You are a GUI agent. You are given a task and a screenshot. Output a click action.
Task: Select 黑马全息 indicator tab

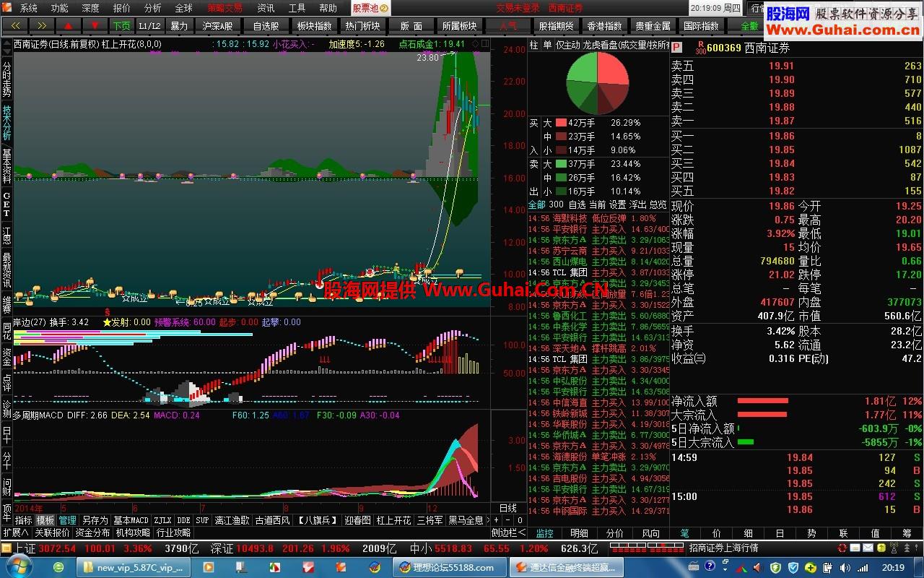click(466, 520)
